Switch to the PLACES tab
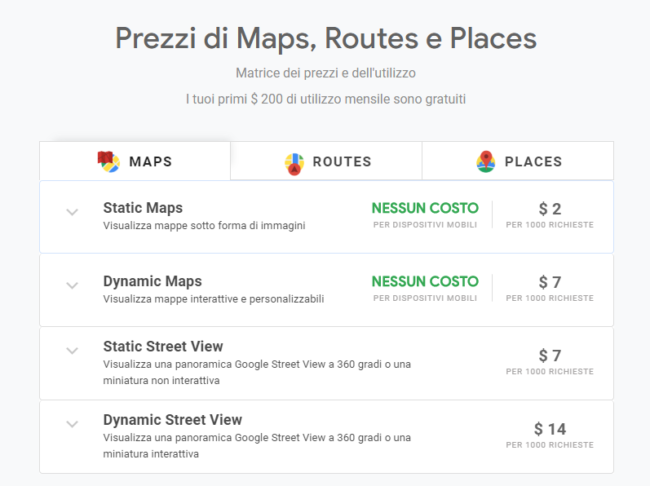 pos(518,161)
